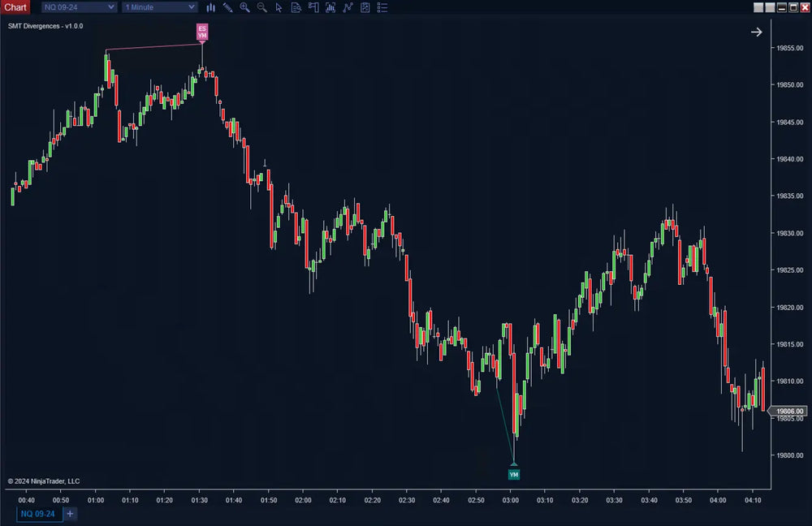Click the 19806.00 price marker
The image size is (812, 526).
click(791, 411)
